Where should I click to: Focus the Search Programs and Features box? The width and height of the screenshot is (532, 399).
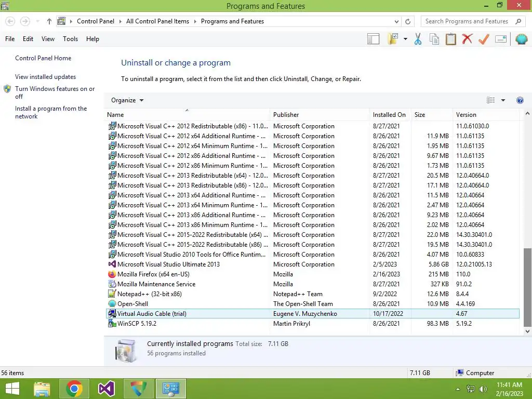point(472,21)
